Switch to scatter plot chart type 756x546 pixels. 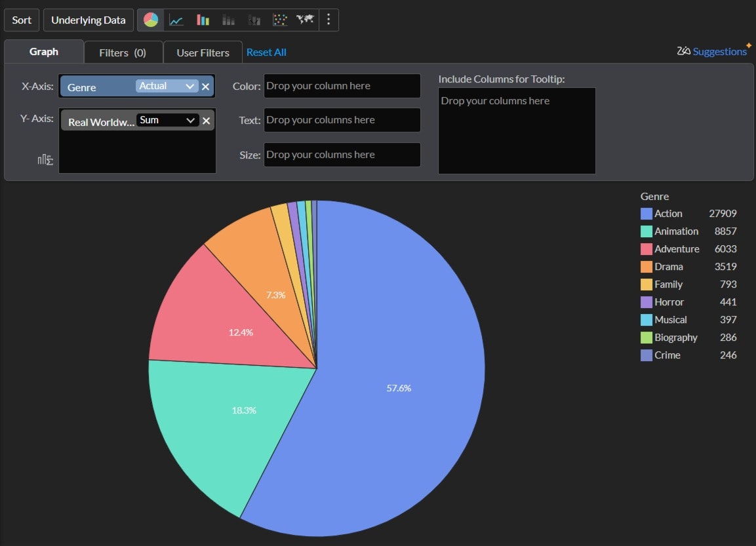279,20
